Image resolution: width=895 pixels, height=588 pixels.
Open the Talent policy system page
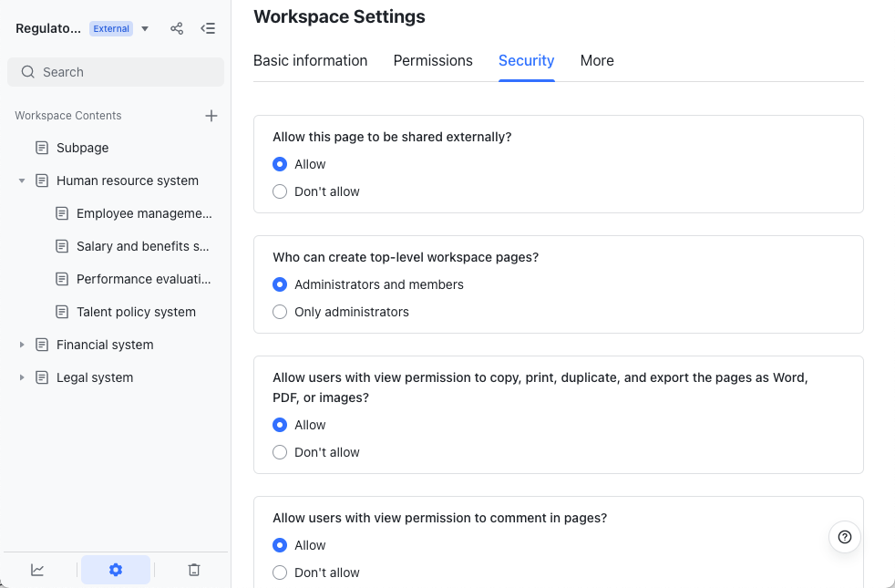[x=136, y=312]
